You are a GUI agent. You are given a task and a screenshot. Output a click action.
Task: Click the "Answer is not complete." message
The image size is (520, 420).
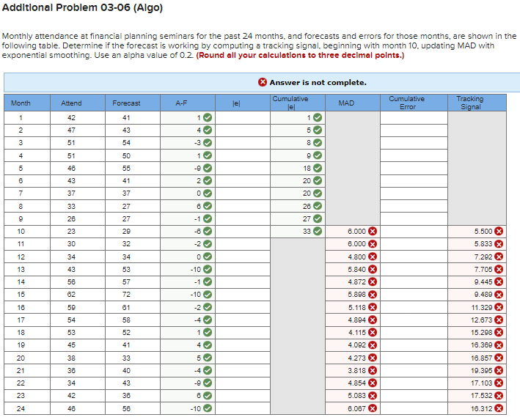pos(318,83)
